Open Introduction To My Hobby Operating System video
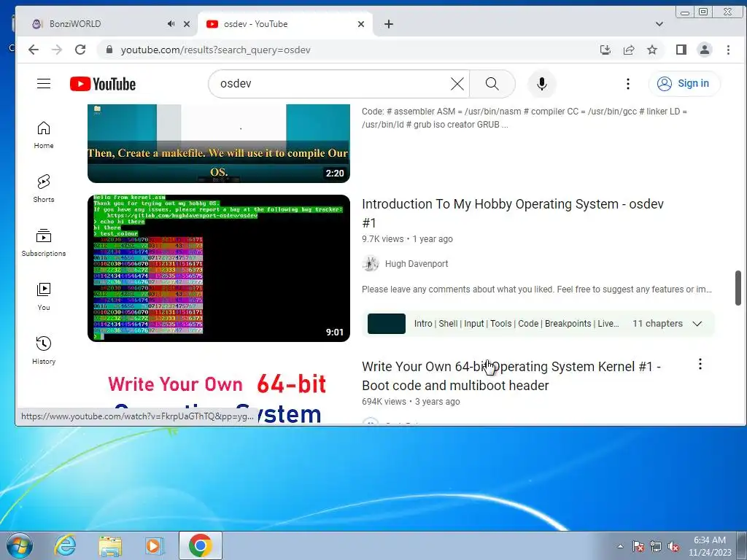 point(513,214)
